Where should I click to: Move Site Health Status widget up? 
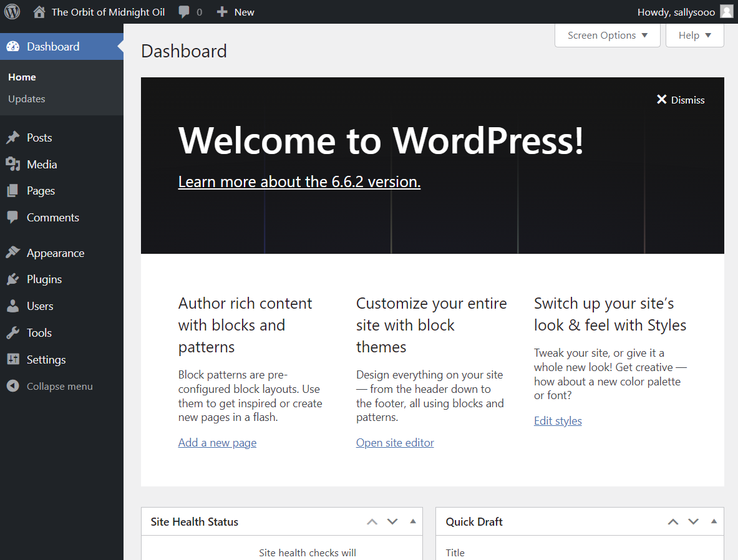372,521
